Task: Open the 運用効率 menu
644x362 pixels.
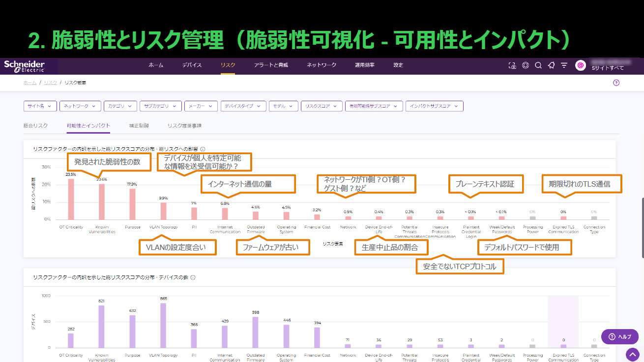Action: click(365, 65)
